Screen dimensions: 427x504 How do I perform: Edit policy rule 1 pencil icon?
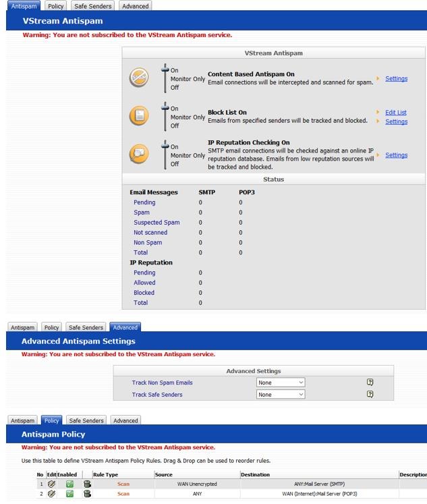point(51,484)
